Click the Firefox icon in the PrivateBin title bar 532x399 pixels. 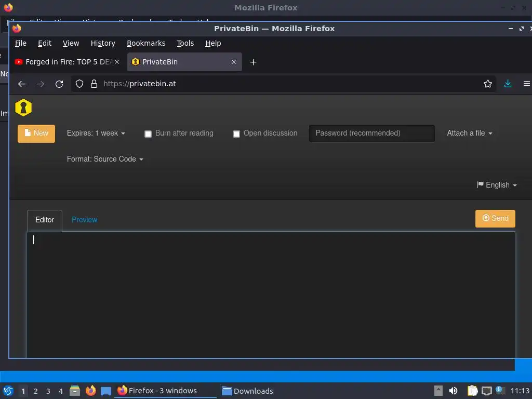[17, 29]
